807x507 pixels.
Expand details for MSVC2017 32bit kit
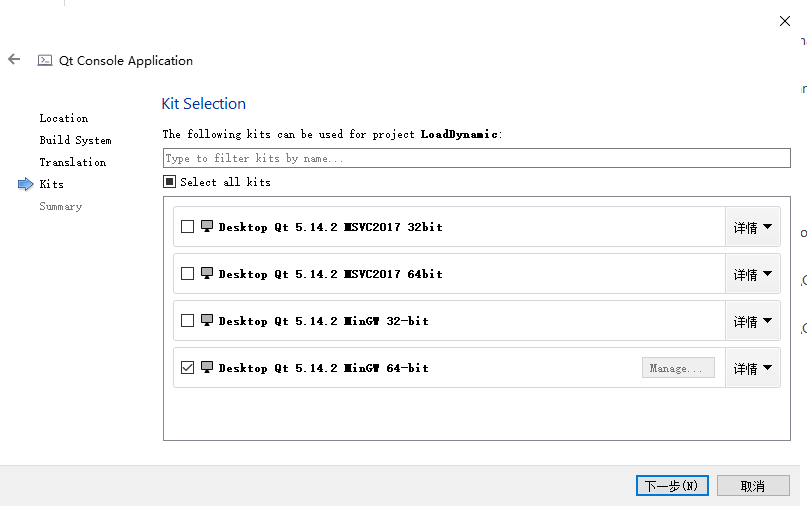tap(752, 227)
